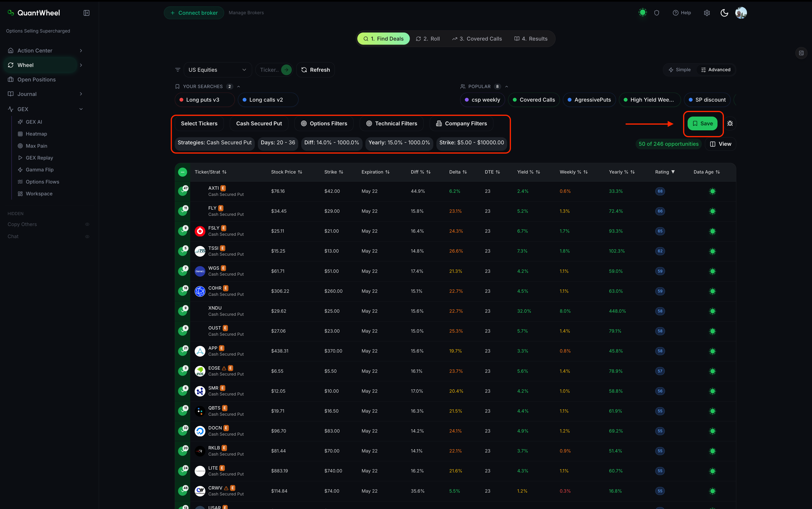
Task: Uncheck the XNDU row checkbox
Action: 183,311
